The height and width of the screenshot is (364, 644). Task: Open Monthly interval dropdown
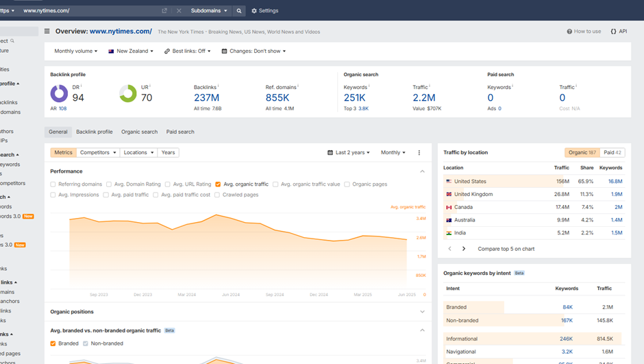(393, 152)
